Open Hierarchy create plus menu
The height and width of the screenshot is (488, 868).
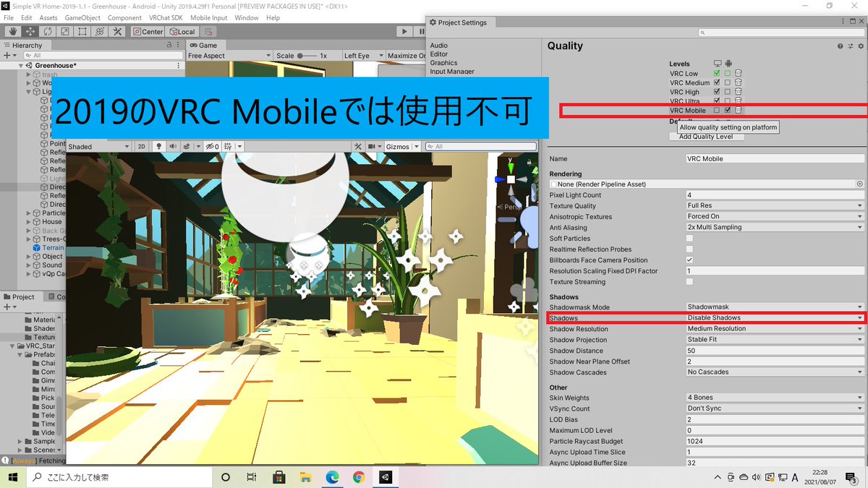click(x=9, y=55)
